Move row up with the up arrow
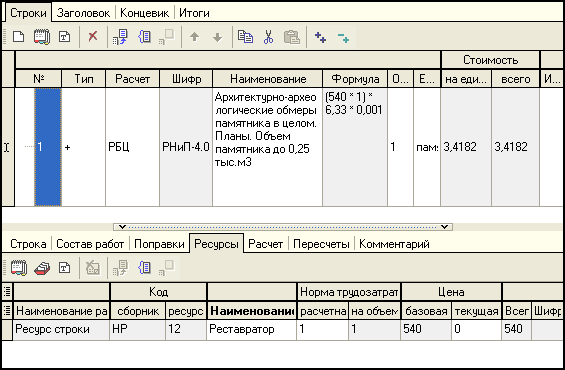The image size is (565, 370). [x=195, y=36]
